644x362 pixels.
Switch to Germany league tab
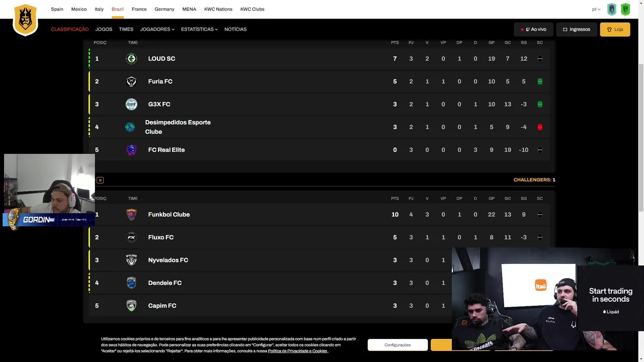click(164, 9)
